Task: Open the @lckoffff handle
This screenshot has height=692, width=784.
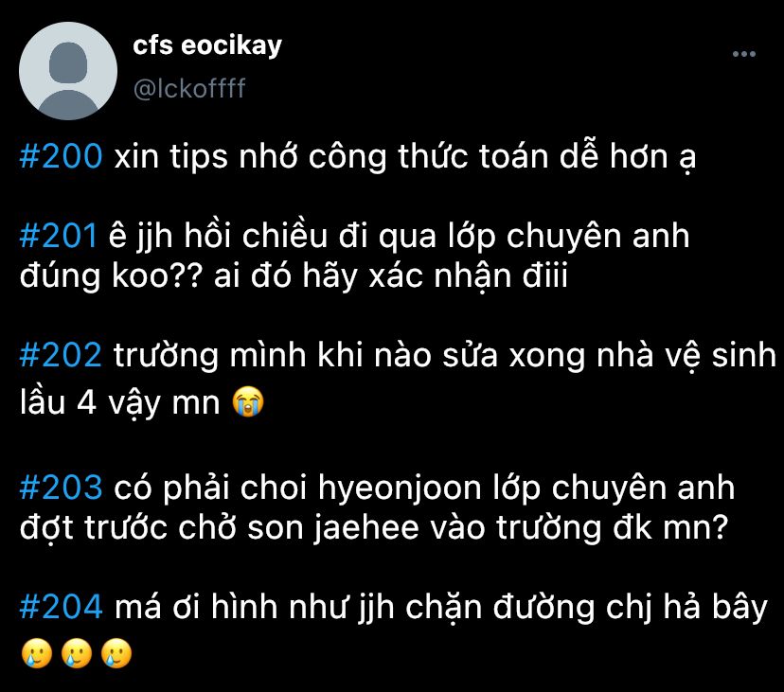Action: [189, 88]
